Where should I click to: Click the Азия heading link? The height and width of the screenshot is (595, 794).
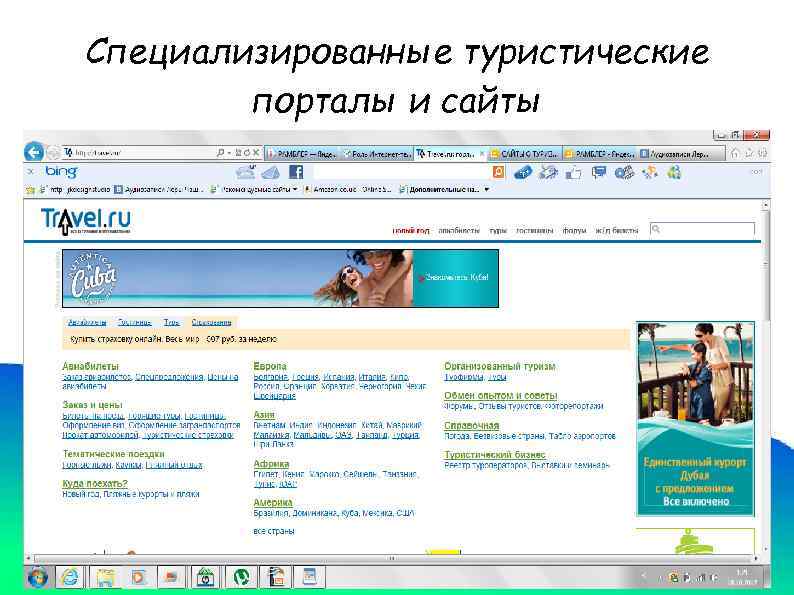264,415
